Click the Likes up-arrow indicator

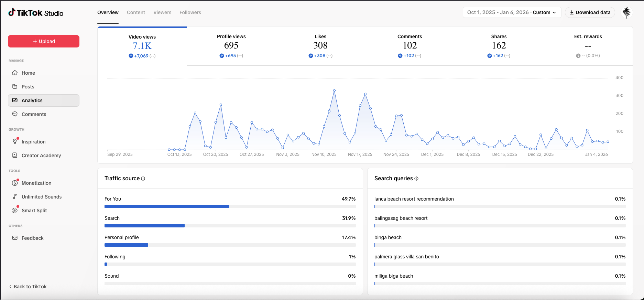tap(310, 56)
